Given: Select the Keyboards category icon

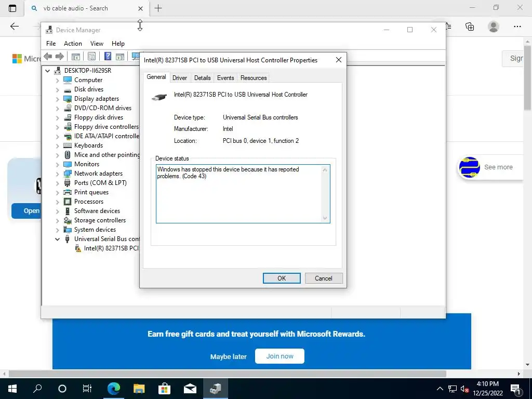Looking at the screenshot, I should point(68,145).
